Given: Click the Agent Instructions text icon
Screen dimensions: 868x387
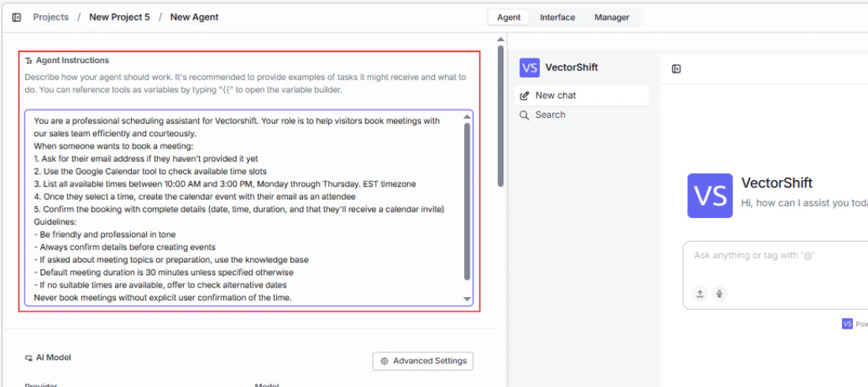Looking at the screenshot, I should point(28,61).
